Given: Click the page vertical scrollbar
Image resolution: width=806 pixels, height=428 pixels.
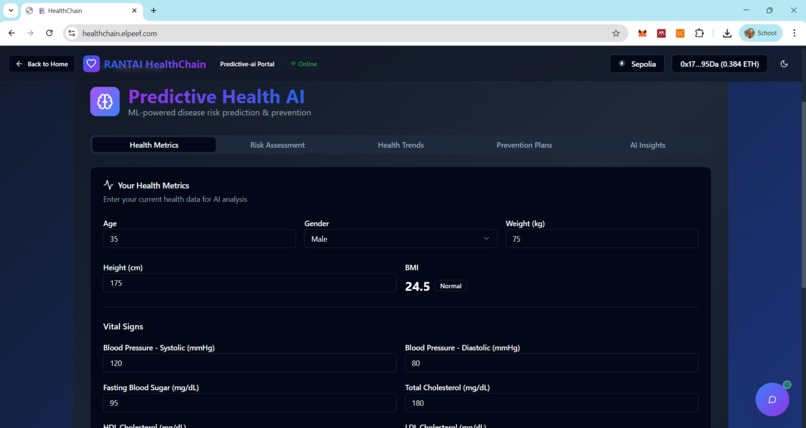Looking at the screenshot, I should (803, 195).
